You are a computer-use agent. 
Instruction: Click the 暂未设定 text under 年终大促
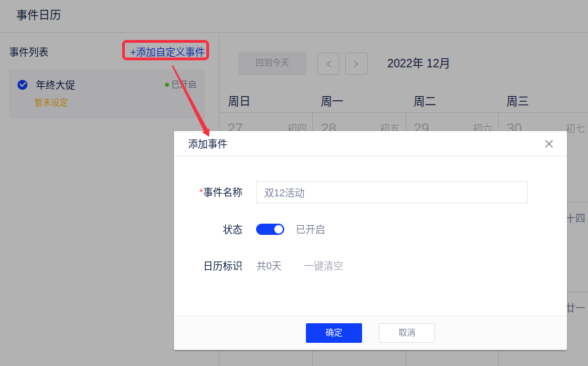[51, 102]
